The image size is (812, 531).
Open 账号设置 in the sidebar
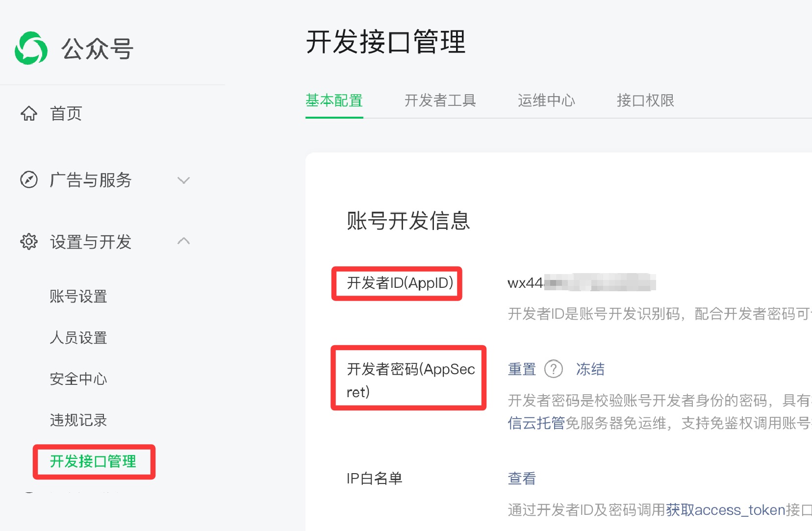tap(78, 296)
